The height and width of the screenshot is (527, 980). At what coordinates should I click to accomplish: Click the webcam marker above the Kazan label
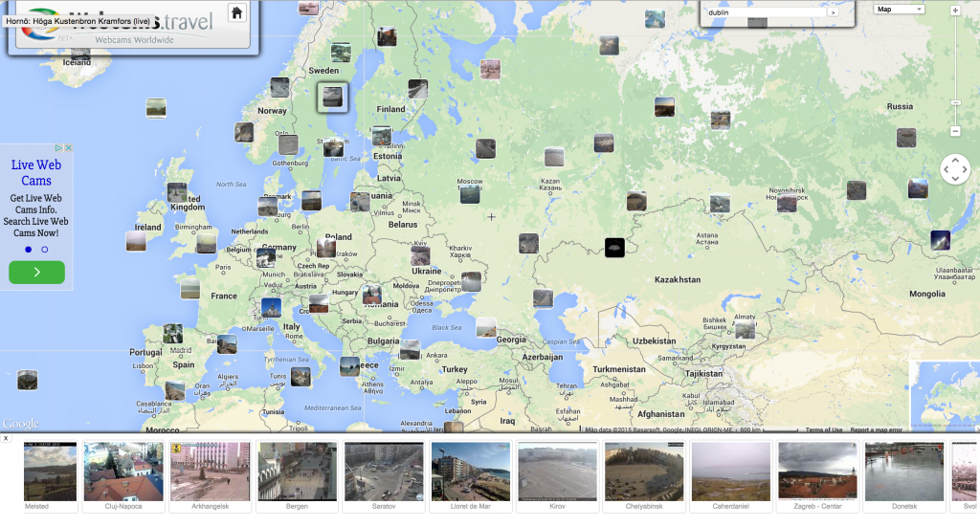point(554,157)
